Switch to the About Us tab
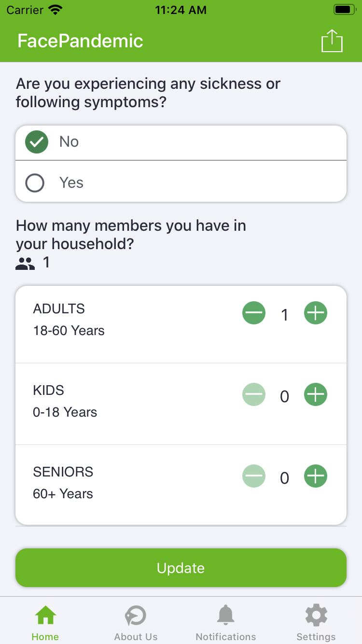 [136, 623]
